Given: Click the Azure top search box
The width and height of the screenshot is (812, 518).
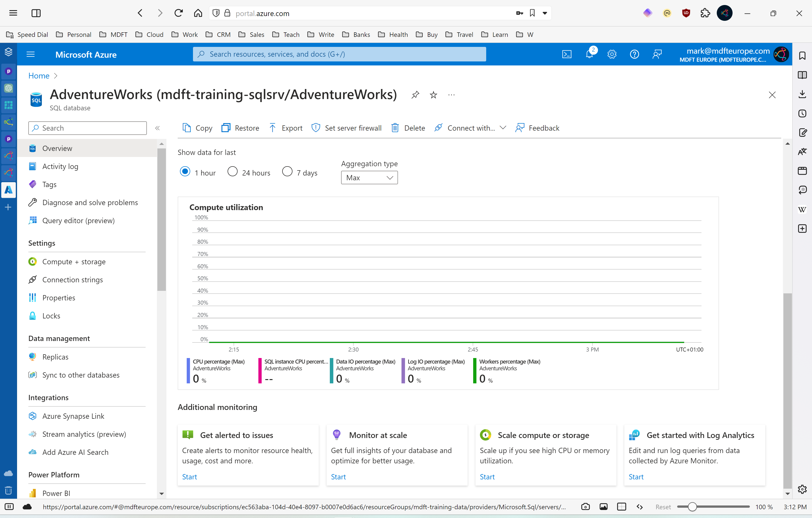Looking at the screenshot, I should tap(339, 54).
